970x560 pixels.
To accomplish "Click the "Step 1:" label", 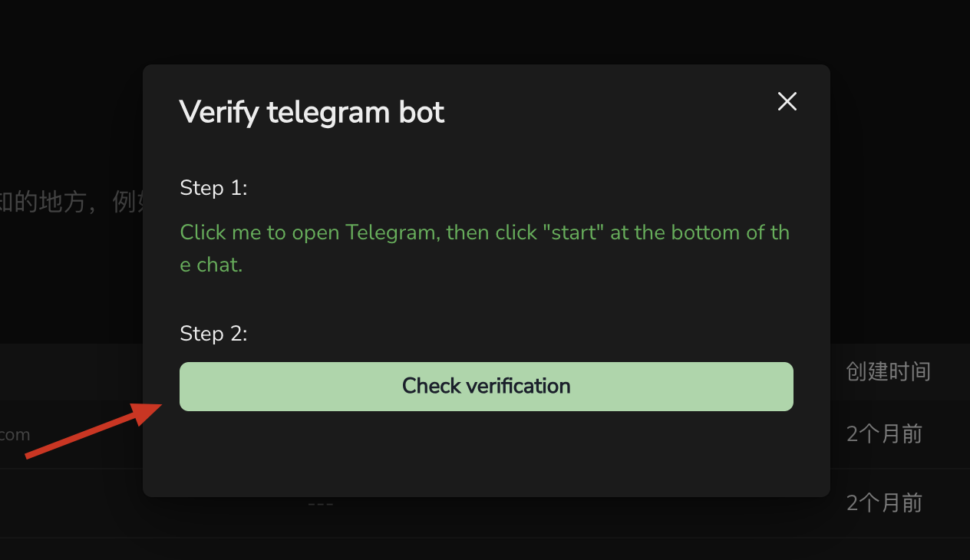I will coord(213,188).
